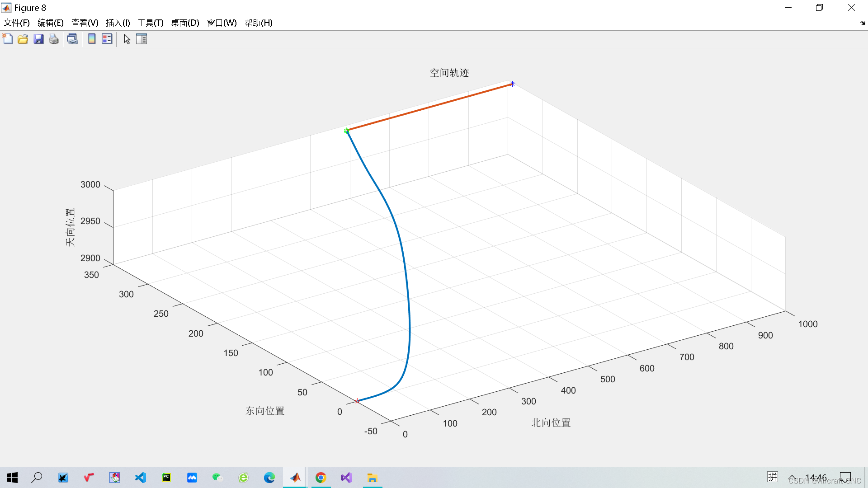Expand the 工具(T) dropdown menu
Viewport: 868px width, 488px height.
click(150, 23)
